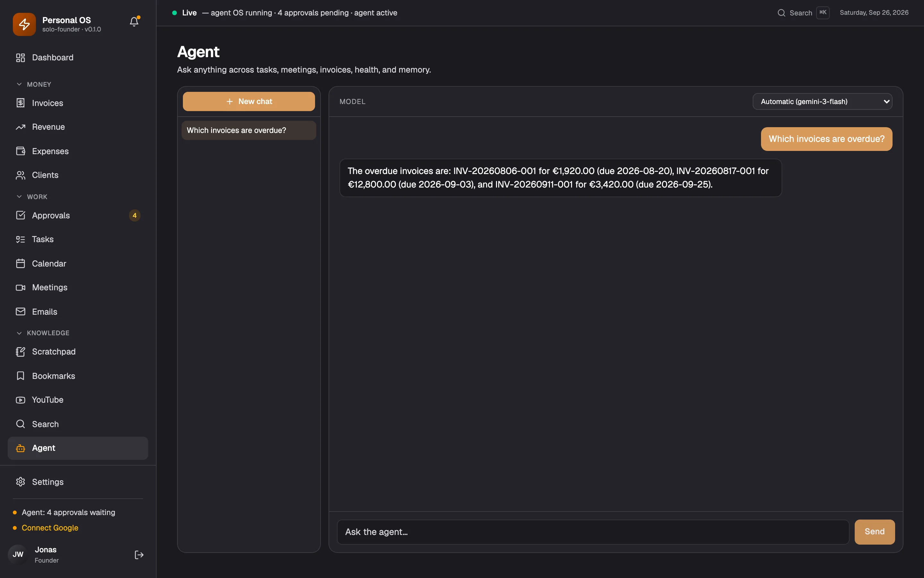Click the sidebar Search magnifier icon

(21, 424)
